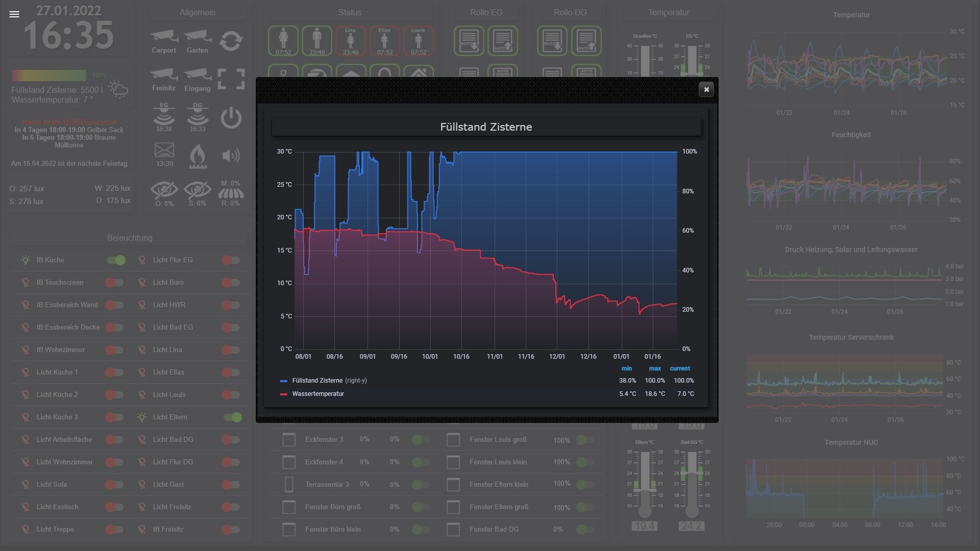
Task: Click the speaker volume icon
Action: pos(231,156)
